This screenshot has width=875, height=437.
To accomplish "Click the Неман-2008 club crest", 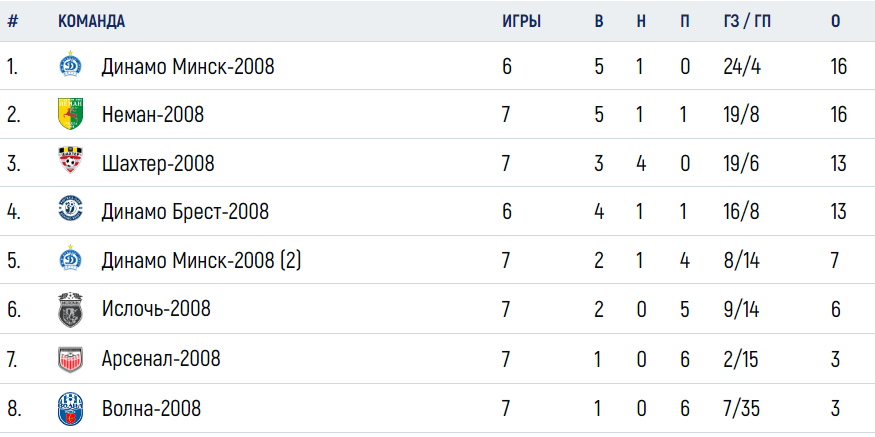I will 71,113.
